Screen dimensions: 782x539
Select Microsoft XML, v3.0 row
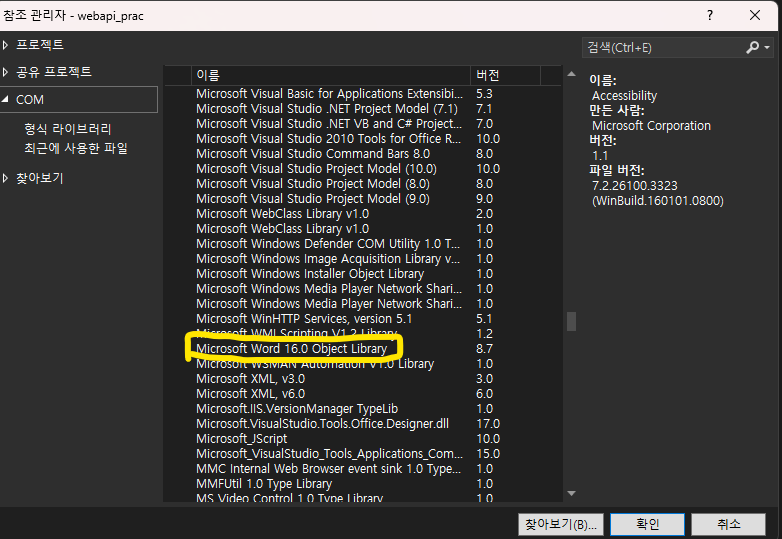point(363,378)
